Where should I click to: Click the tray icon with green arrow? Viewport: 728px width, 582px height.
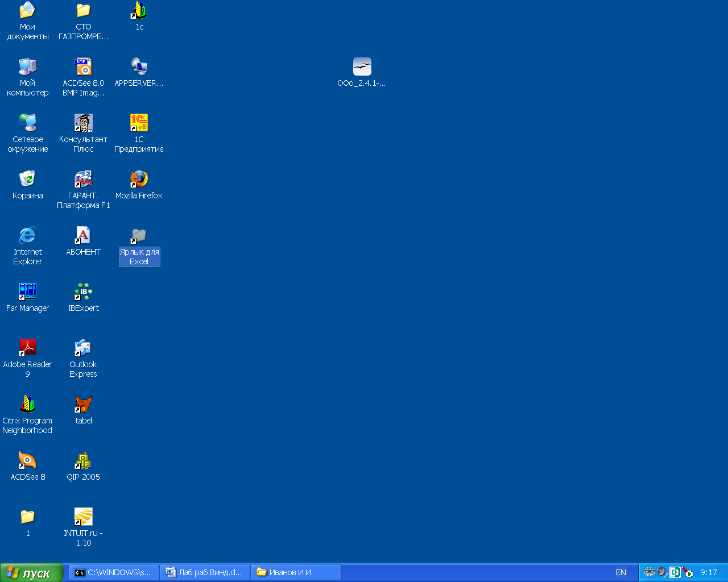coord(688,572)
